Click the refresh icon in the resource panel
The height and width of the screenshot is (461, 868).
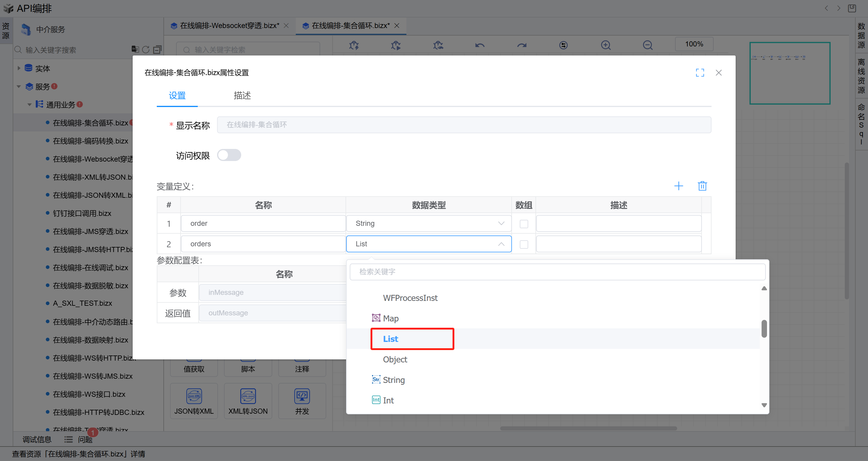146,50
